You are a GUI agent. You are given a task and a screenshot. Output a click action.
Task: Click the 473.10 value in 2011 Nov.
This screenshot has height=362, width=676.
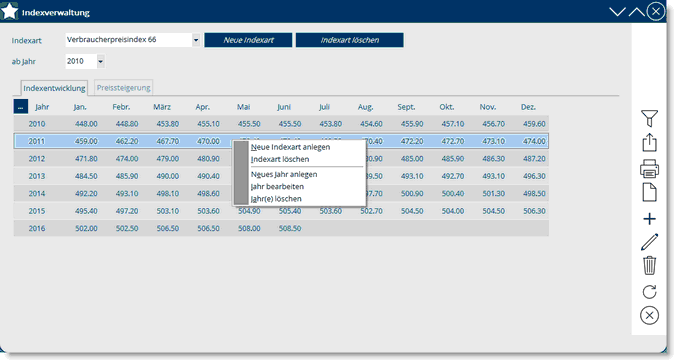click(494, 141)
